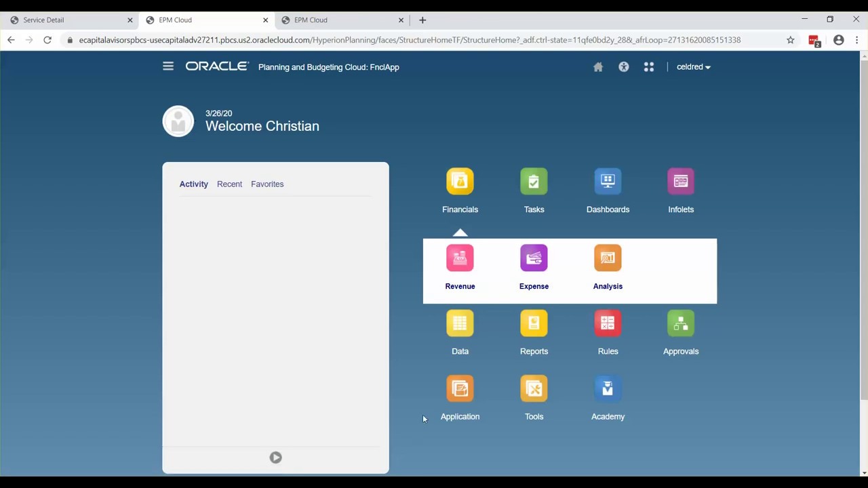Screen dimensions: 868x488
Task: Open the four-dot navigation flow icon
Action: point(649,67)
